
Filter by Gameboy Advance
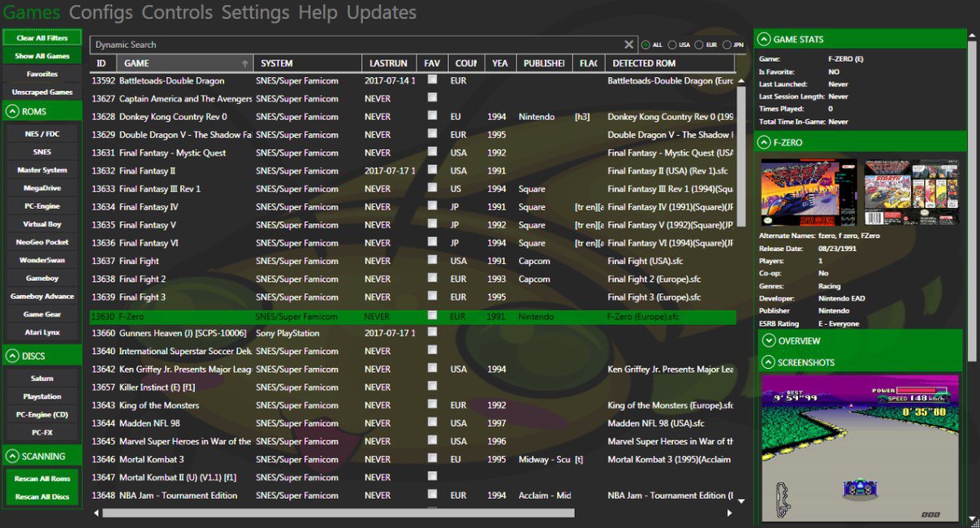(x=42, y=296)
